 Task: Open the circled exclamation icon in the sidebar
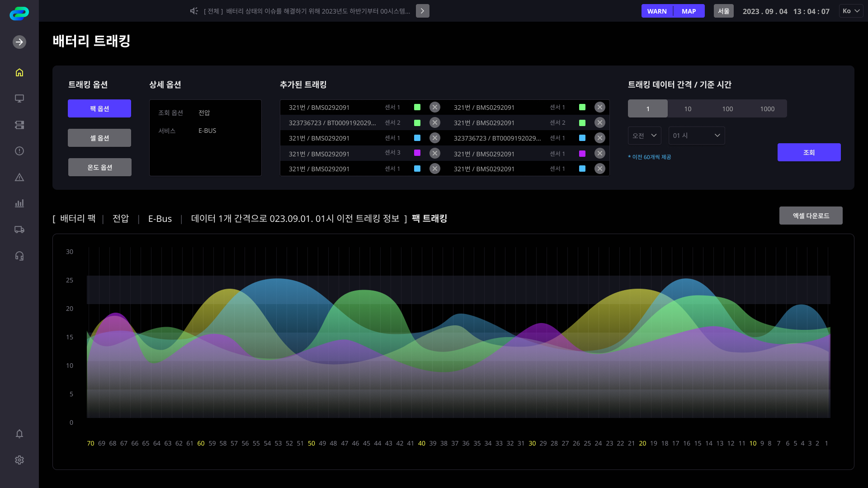click(19, 151)
